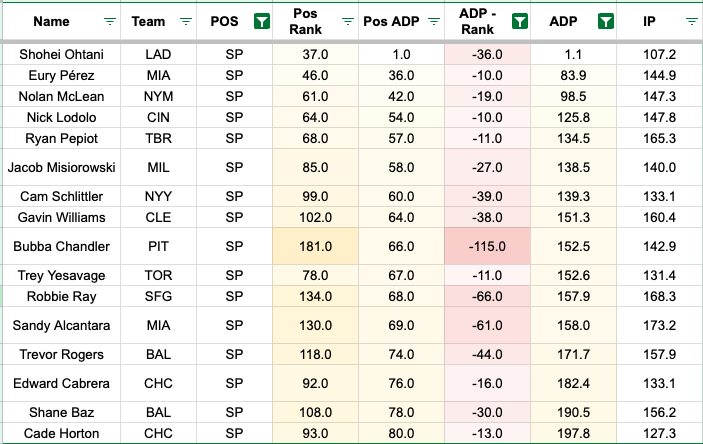Select Cade Horton's 197.8 ADP cell
This screenshot has height=444, width=703.
[573, 433]
